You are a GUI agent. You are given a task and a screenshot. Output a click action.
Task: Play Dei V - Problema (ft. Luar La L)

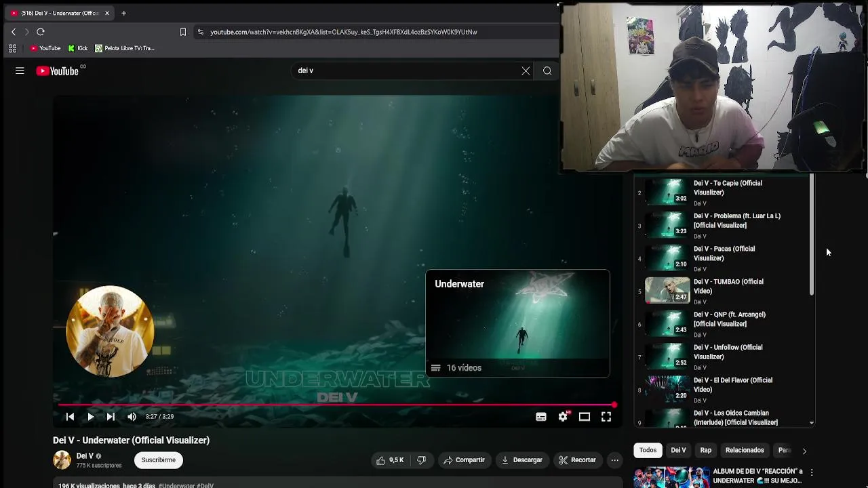click(723, 226)
